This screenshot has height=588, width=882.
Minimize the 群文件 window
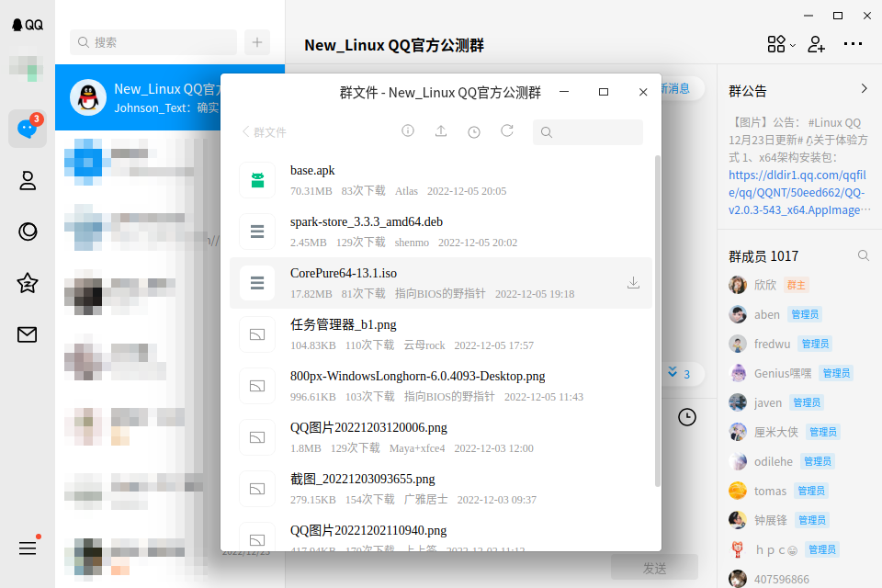(x=564, y=92)
